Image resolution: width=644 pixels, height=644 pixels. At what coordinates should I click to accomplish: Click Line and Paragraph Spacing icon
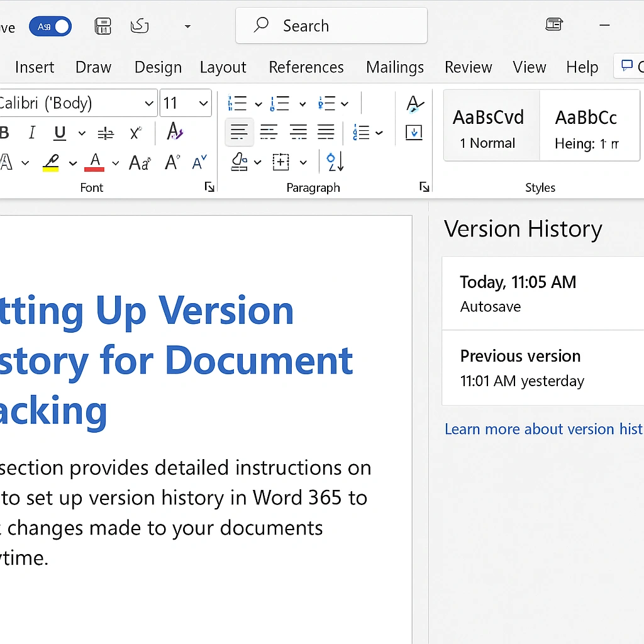[x=362, y=132]
